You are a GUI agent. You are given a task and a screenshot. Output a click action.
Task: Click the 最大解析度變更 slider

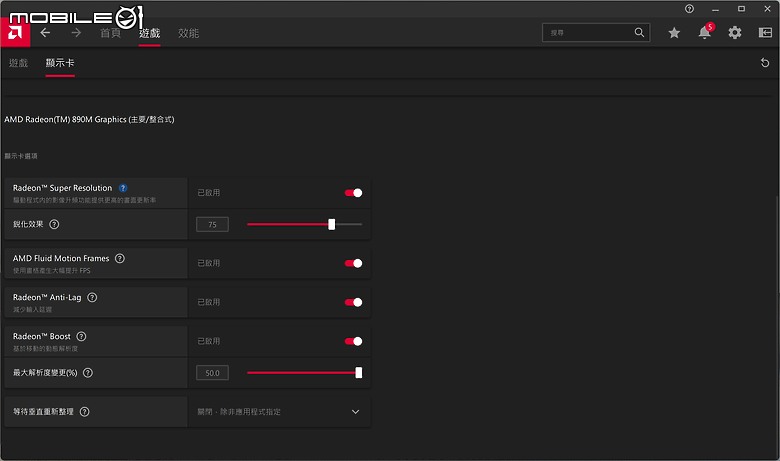tap(304, 372)
